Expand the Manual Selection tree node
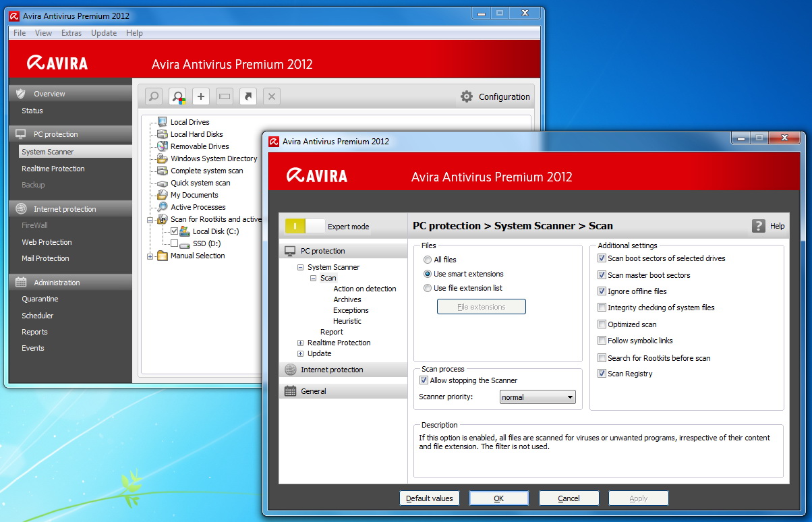Viewport: 812px width, 522px height. (150, 255)
